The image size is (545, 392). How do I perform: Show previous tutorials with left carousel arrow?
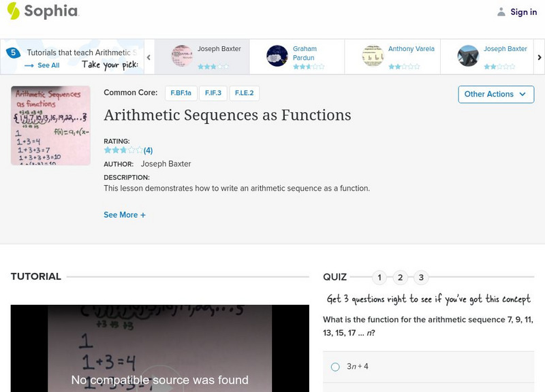click(149, 57)
